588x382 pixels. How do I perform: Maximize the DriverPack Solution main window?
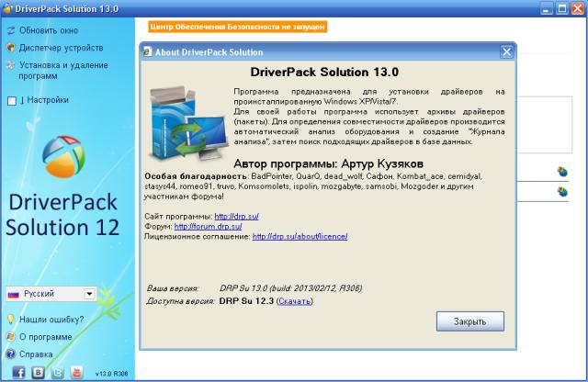point(562,8)
